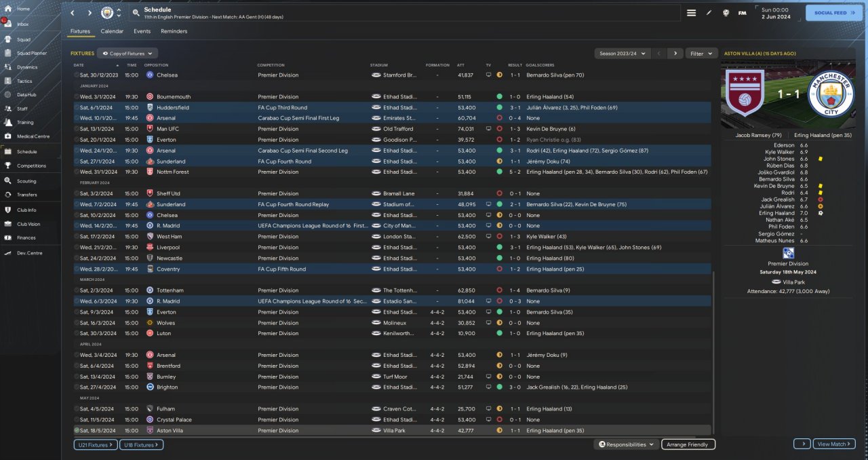Click the arrow button beside View Match
Screen dimensions: 868x460
[x=802, y=444]
